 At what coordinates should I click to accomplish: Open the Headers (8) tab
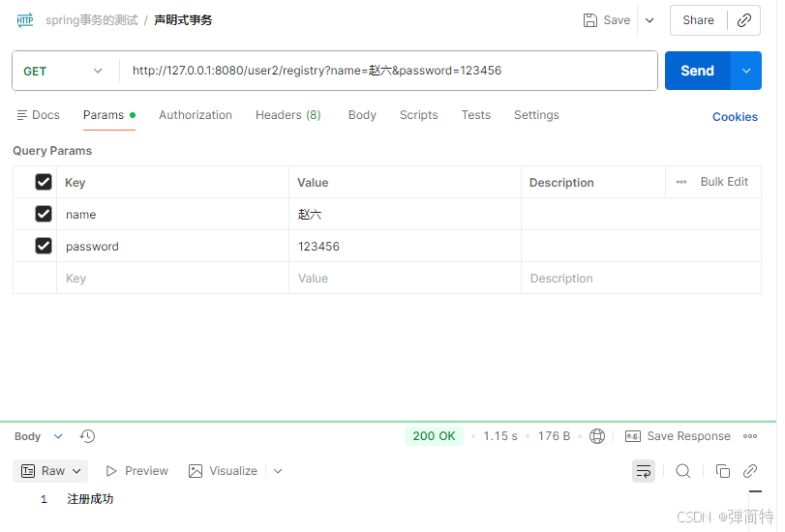[287, 115]
